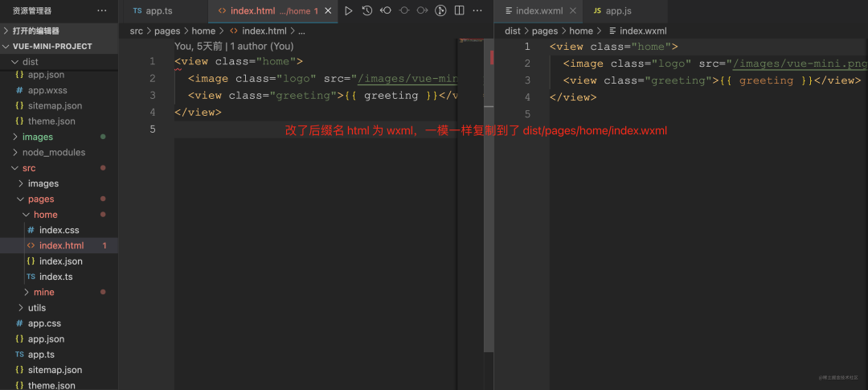
Task: Click the hash icon beside app.wxss
Action: [19, 90]
